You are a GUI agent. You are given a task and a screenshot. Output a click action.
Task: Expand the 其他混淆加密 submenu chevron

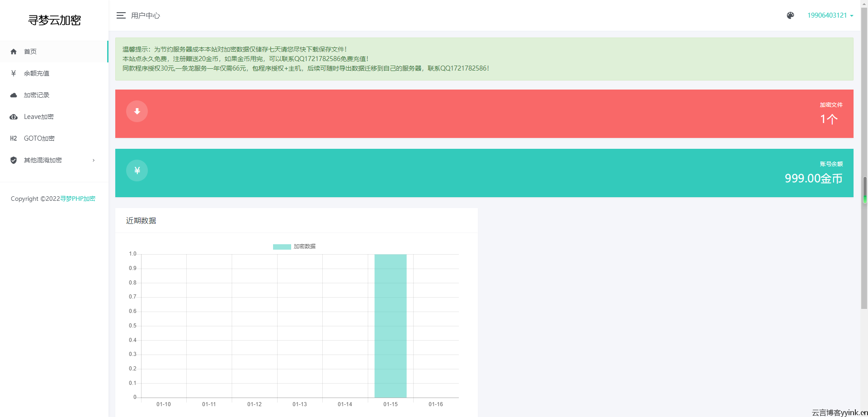[x=94, y=160]
